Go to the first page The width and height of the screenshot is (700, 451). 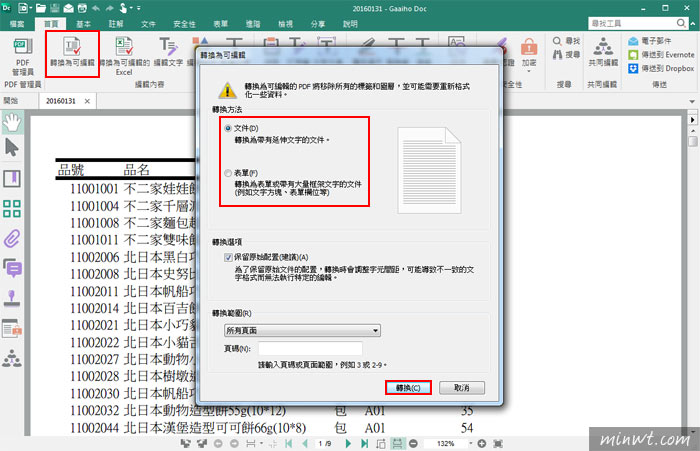(289, 443)
